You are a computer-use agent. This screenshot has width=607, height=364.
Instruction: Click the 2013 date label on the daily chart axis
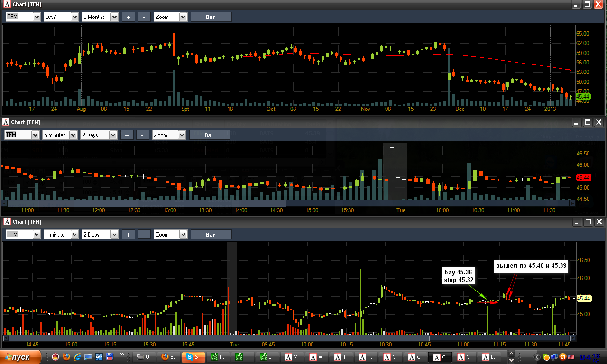[x=550, y=109]
